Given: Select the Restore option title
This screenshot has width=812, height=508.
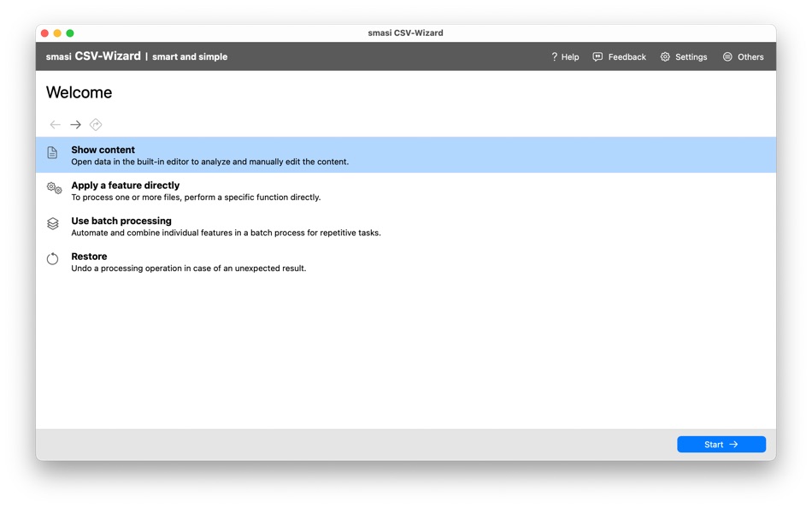Looking at the screenshot, I should point(89,257).
